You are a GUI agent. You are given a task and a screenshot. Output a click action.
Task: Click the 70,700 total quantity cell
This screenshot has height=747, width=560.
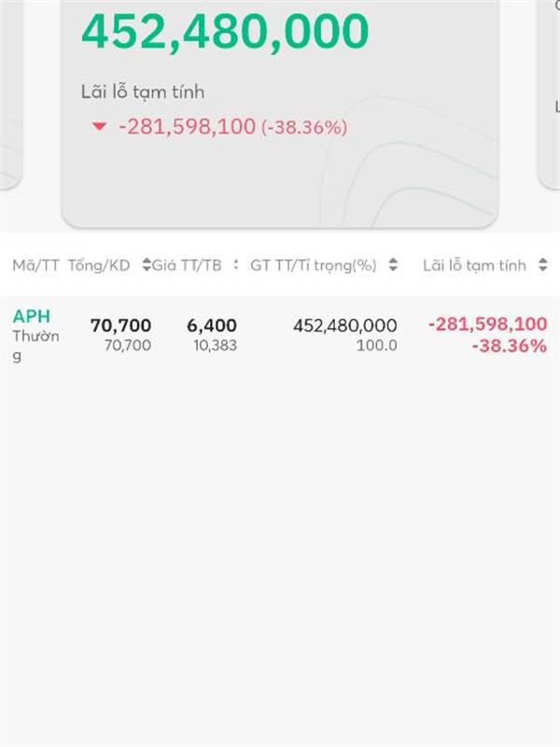[121, 325]
